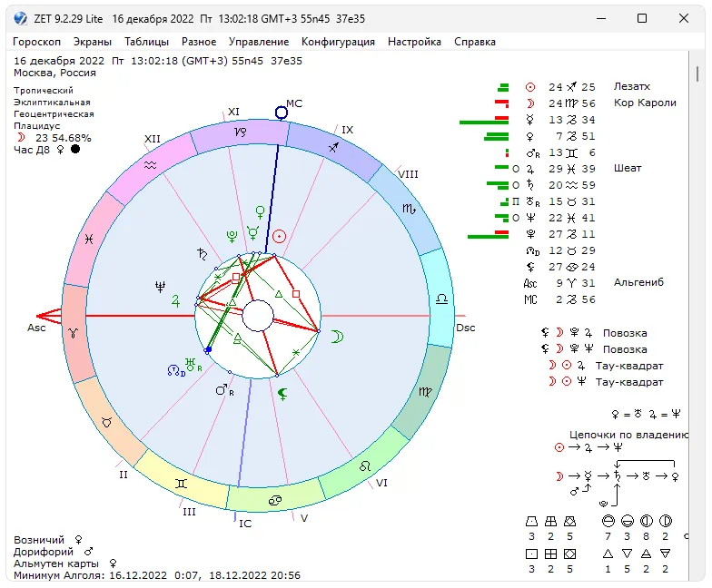Open the Таблицы menu
712x588 pixels.
tap(147, 42)
